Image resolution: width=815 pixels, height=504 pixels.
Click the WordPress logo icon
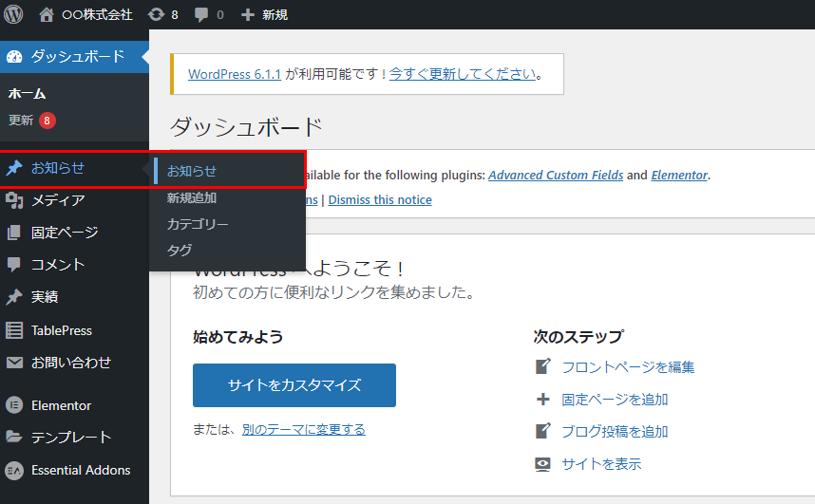click(14, 14)
